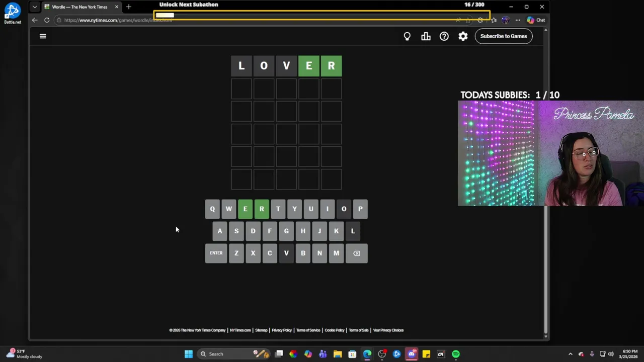
Task: Tap the T key
Action: tap(278, 209)
